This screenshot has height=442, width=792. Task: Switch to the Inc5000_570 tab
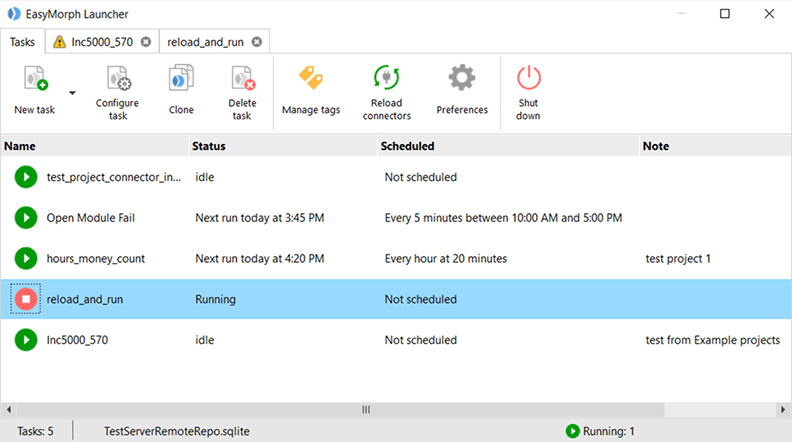pyautogui.click(x=102, y=42)
